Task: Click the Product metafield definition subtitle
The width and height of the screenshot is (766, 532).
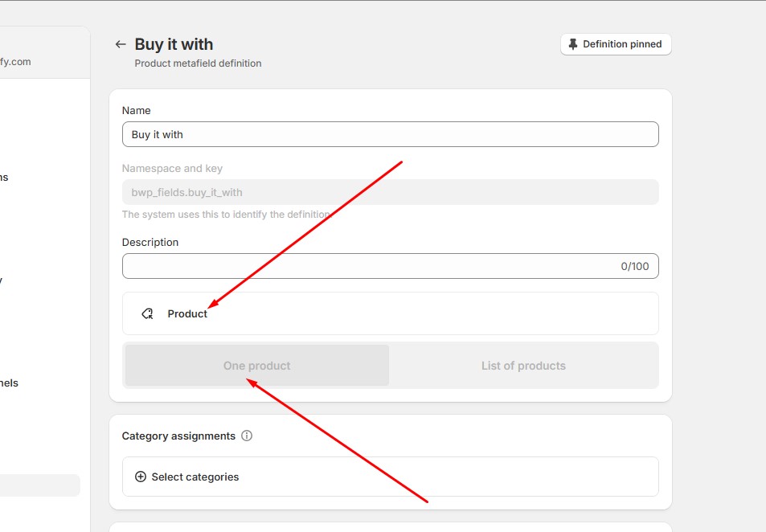Action: pyautogui.click(x=198, y=63)
